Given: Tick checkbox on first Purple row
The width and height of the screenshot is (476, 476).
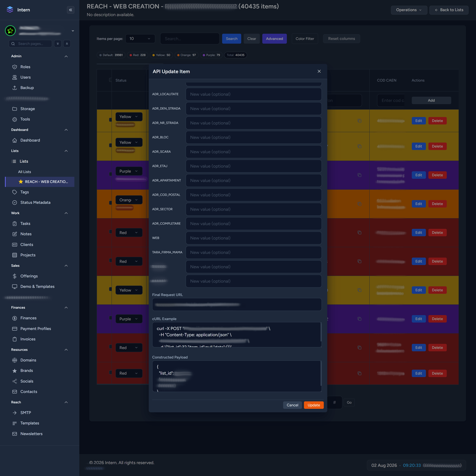Looking at the screenshot, I should pos(110,174).
